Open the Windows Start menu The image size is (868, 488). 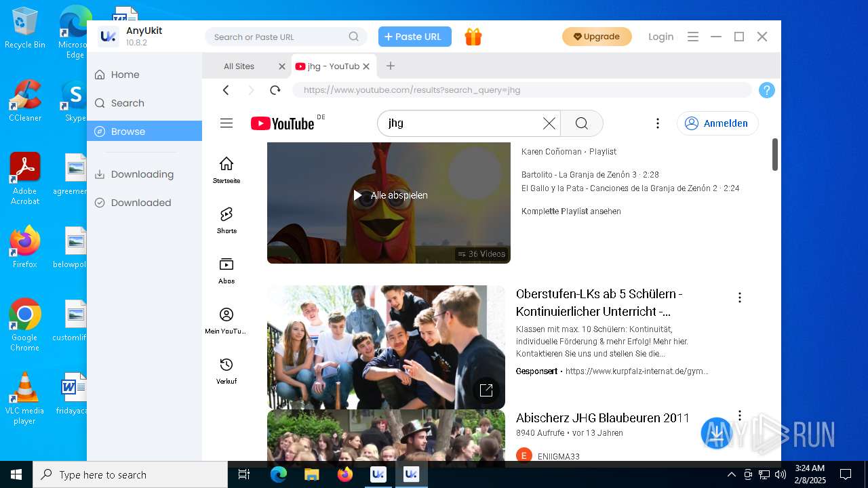[x=16, y=474]
